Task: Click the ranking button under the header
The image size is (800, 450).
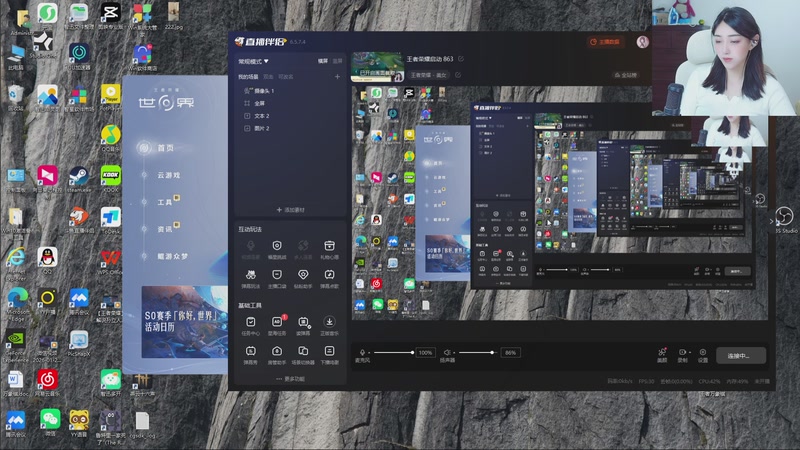Action: click(x=626, y=75)
